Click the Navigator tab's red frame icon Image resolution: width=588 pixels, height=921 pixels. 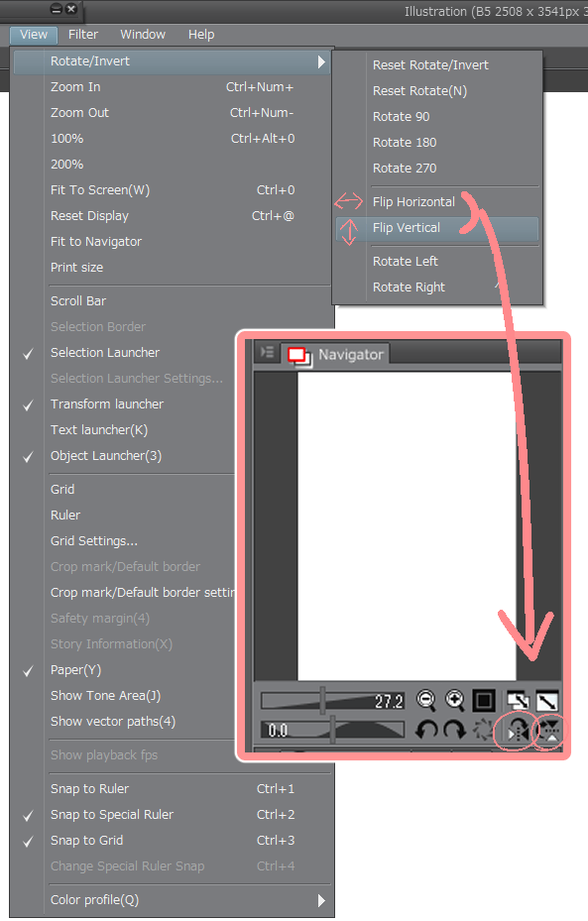[299, 356]
